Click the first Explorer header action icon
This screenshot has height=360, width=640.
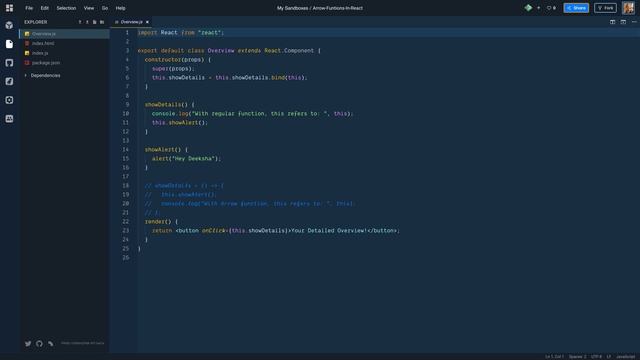pos(80,22)
